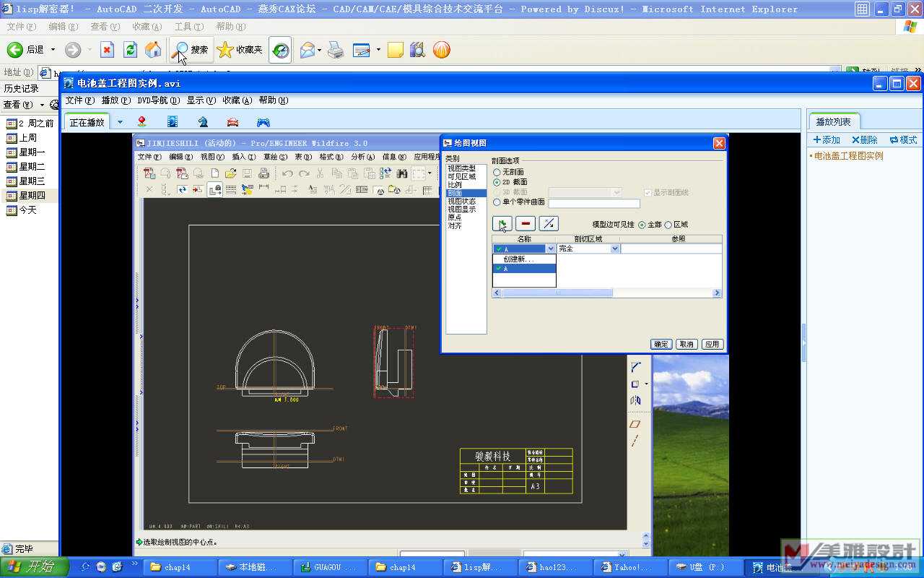Screen dimensions: 924x578
Task: Open the section name dropdown showing A
Action: [551, 249]
